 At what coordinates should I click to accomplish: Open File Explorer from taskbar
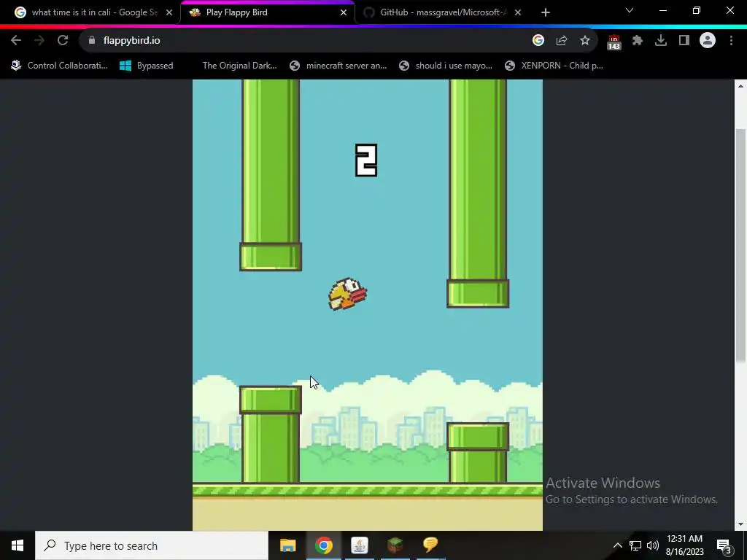point(287,545)
